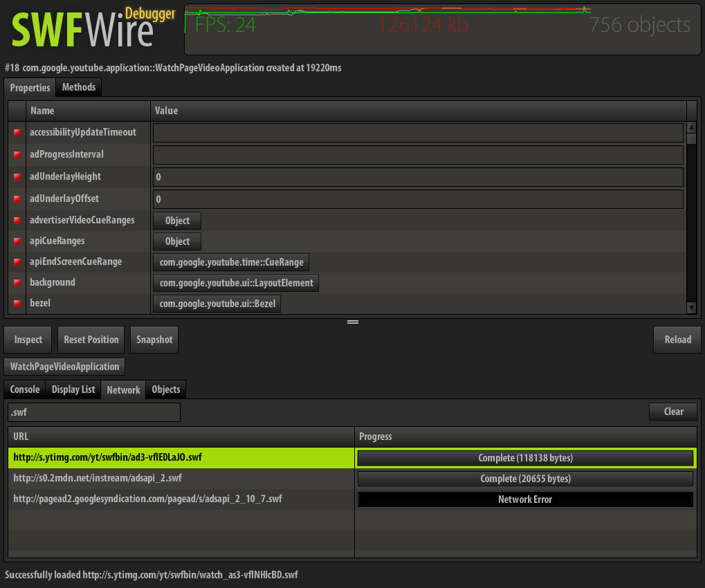Screen dimensions: 705x588
Task: Click Network Error progress bar
Action: click(x=525, y=499)
